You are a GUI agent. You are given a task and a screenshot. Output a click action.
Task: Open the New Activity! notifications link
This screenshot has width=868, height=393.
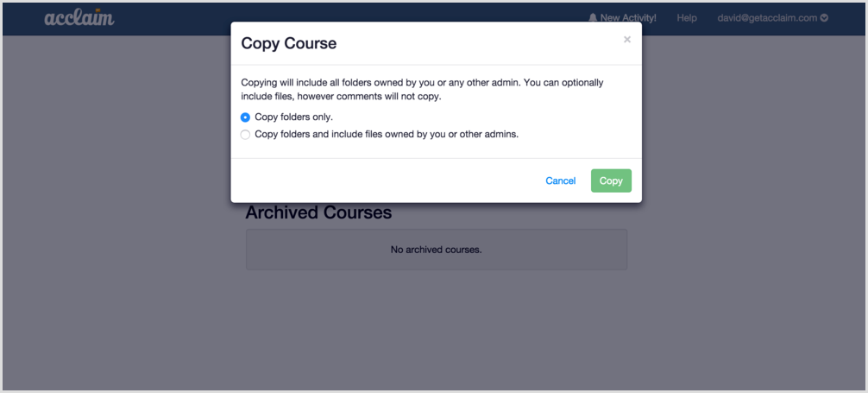coord(622,18)
